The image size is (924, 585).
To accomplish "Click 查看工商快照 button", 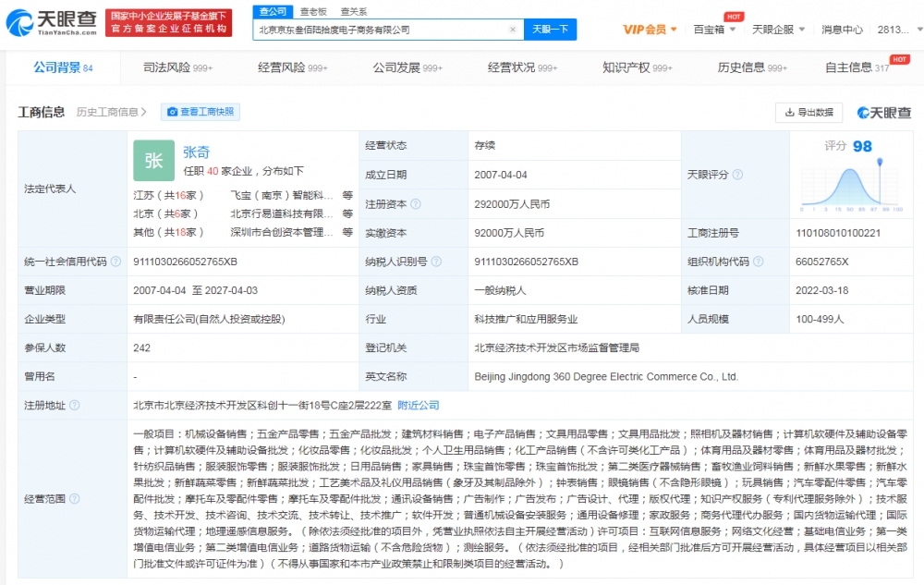I will [201, 112].
